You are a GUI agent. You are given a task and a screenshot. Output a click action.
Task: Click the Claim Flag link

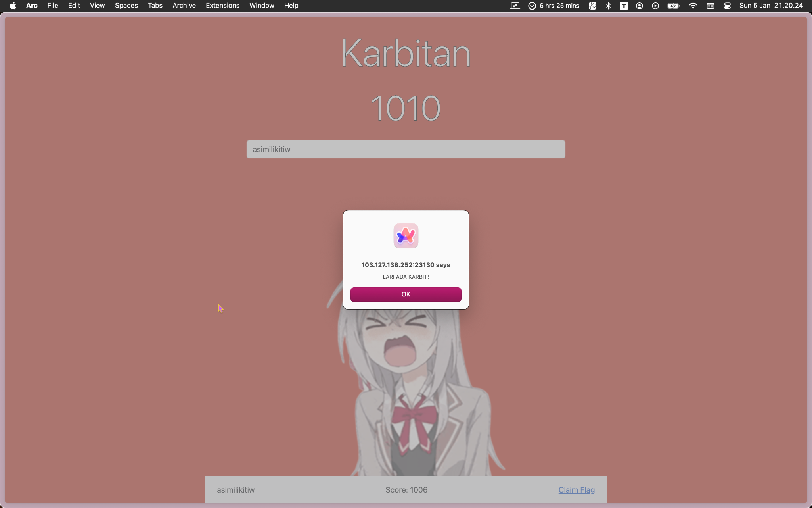(x=576, y=490)
